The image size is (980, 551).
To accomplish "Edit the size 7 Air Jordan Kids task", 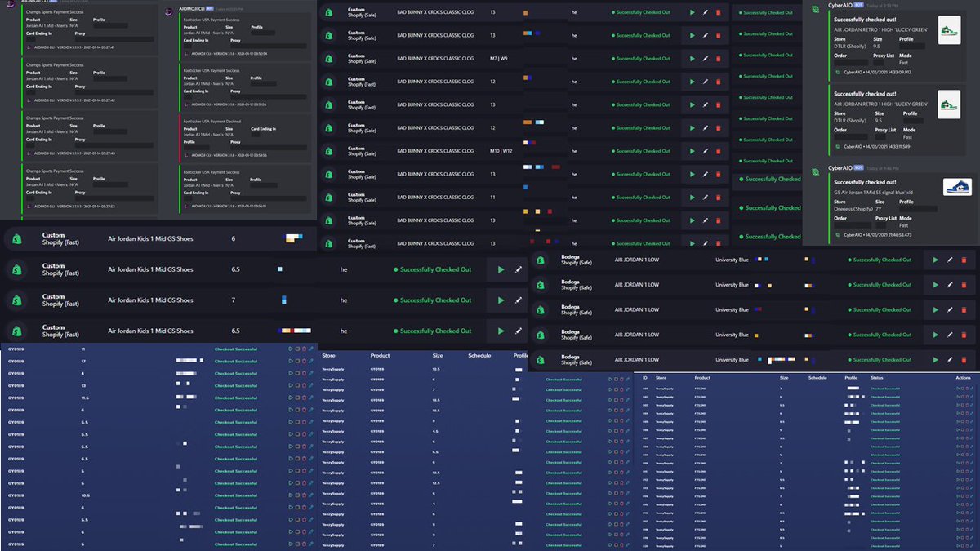I will click(x=519, y=300).
